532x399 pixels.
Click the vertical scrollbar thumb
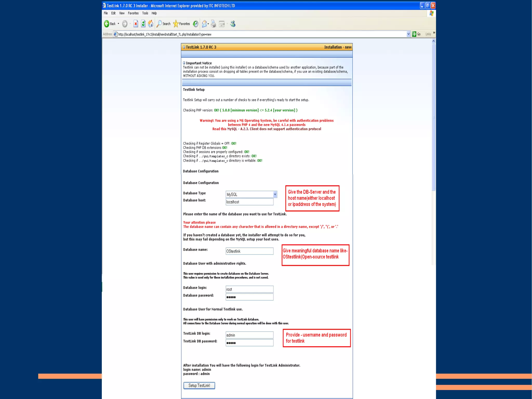434,117
